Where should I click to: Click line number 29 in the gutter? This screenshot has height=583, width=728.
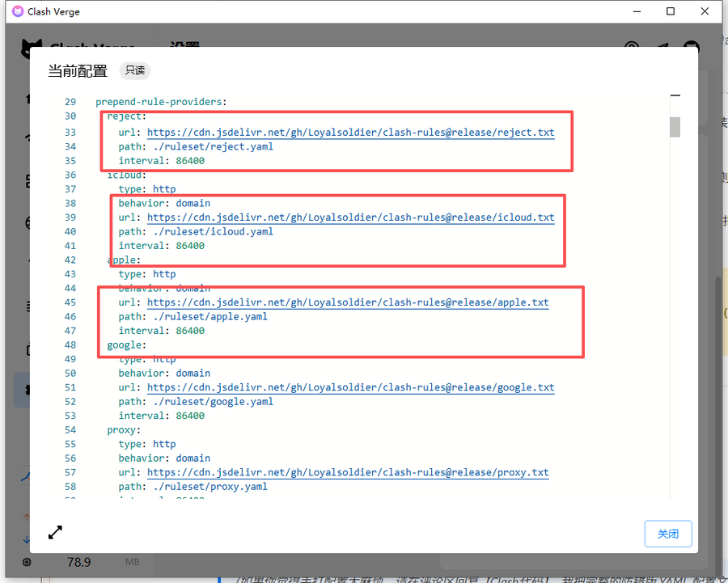click(x=70, y=102)
